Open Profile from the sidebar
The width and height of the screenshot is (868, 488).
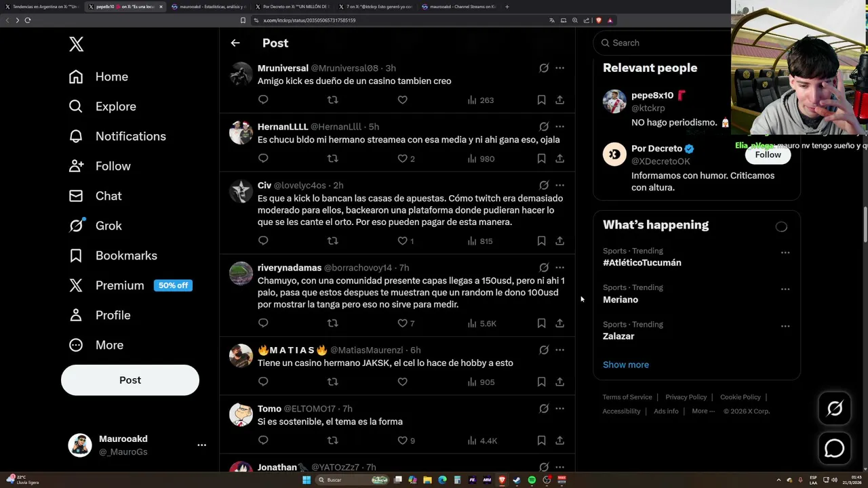[x=99, y=315]
